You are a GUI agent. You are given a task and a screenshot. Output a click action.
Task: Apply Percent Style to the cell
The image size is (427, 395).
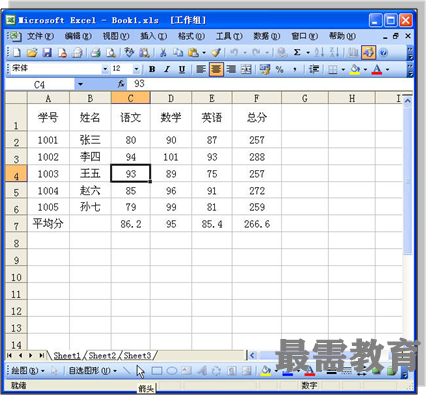click(x=280, y=69)
